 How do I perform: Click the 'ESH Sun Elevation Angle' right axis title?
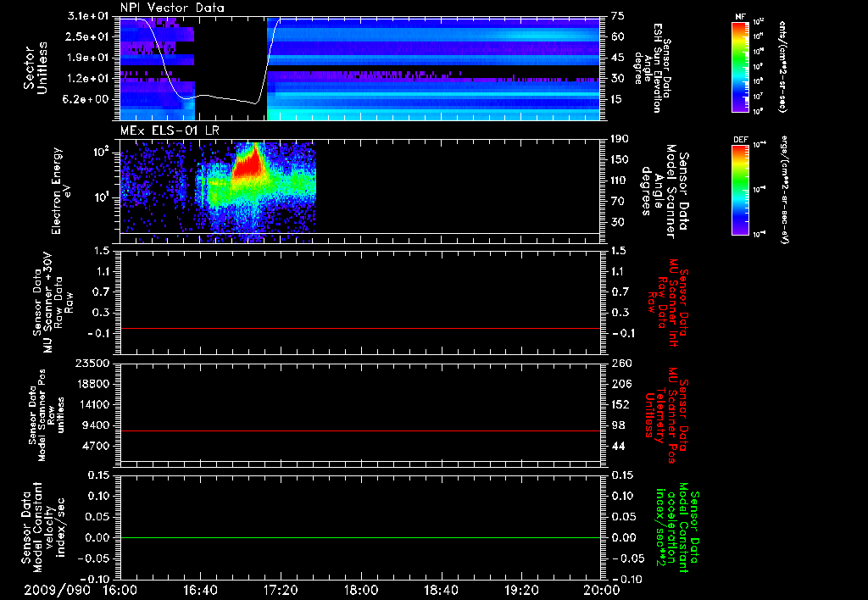[652, 68]
